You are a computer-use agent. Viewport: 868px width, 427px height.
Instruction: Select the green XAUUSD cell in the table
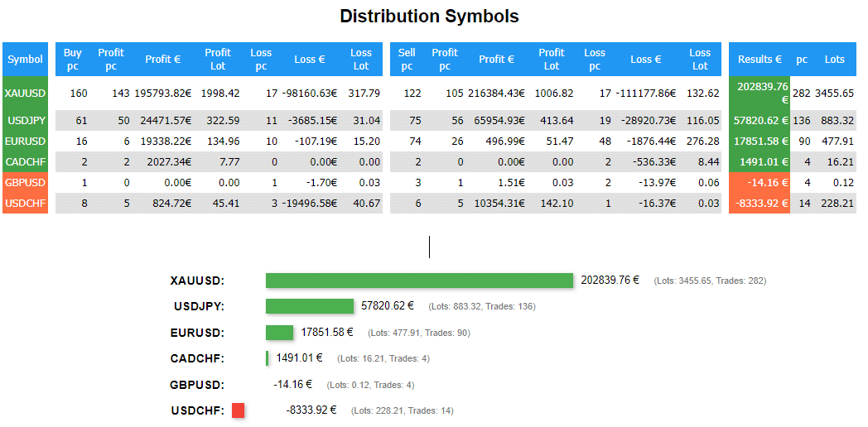[25, 94]
